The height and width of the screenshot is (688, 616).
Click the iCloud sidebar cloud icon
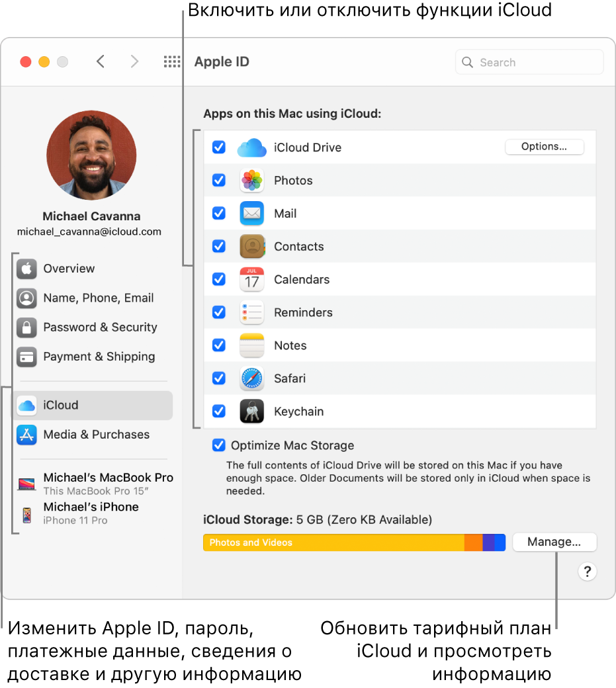coord(26,406)
